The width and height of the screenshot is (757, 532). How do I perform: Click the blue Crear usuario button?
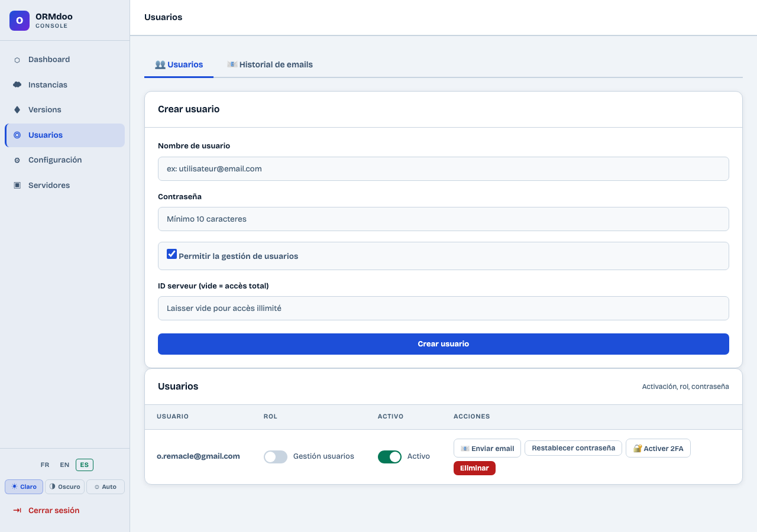444,344
